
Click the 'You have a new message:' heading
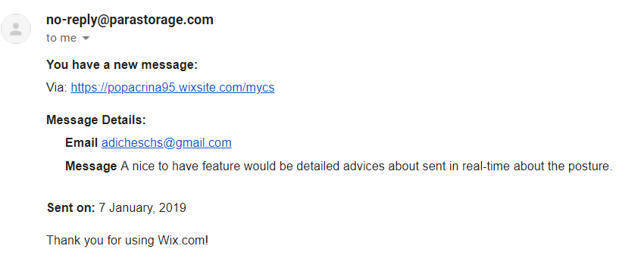pos(122,65)
